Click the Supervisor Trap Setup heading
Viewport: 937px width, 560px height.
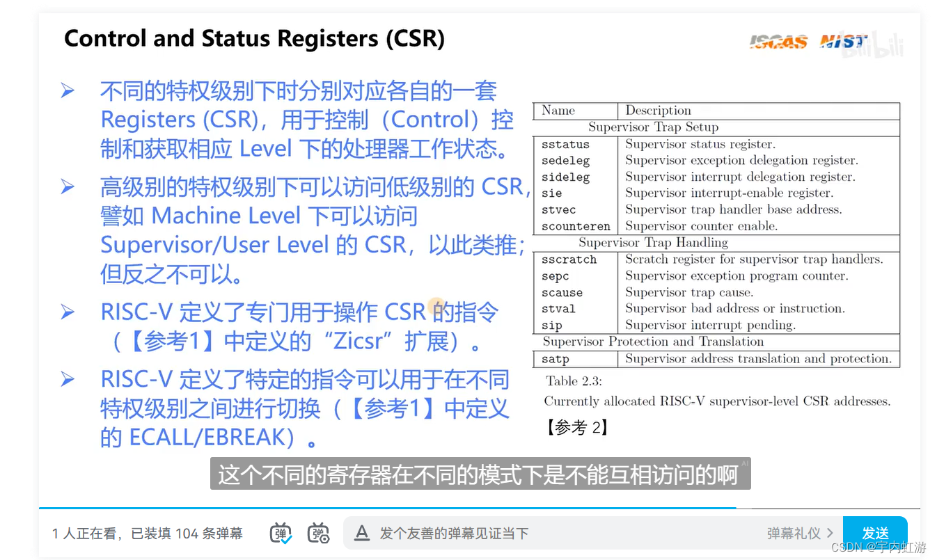[x=653, y=127]
